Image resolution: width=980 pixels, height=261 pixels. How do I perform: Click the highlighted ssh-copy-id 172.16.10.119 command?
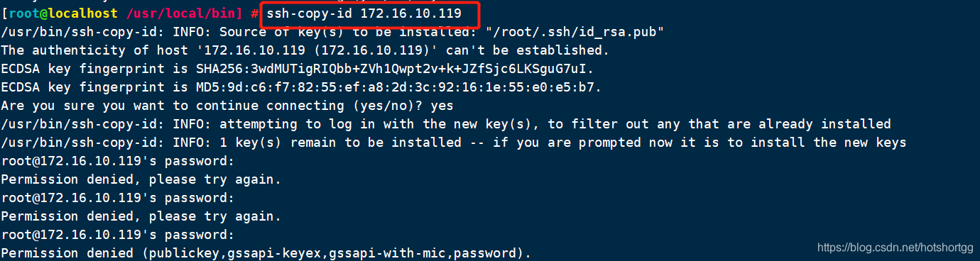364,13
